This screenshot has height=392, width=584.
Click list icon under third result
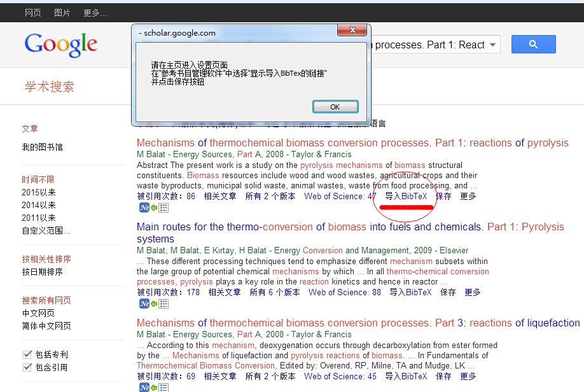click(x=163, y=388)
